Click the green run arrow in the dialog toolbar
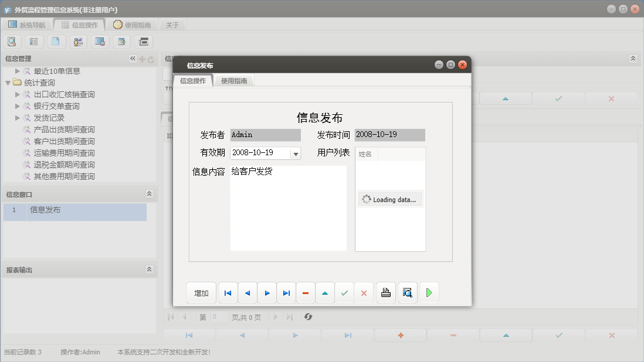 [429, 292]
